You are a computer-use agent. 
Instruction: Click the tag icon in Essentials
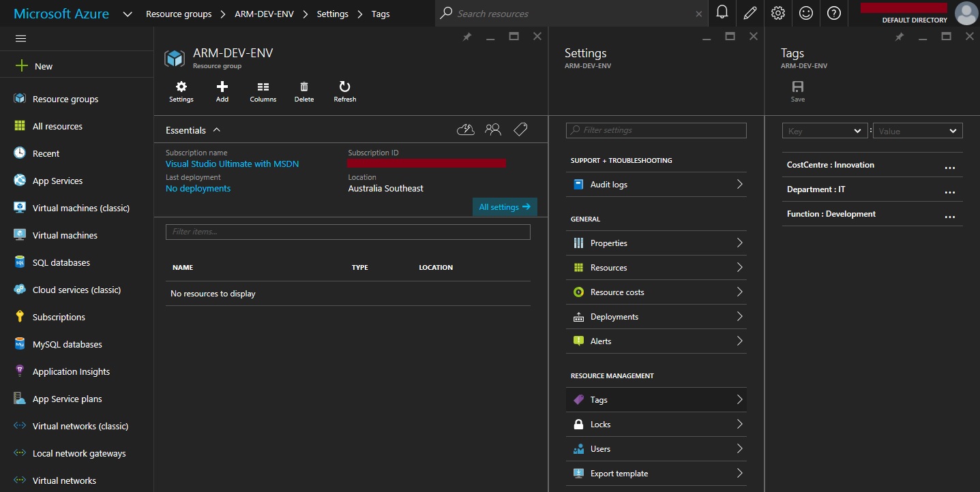(x=520, y=129)
